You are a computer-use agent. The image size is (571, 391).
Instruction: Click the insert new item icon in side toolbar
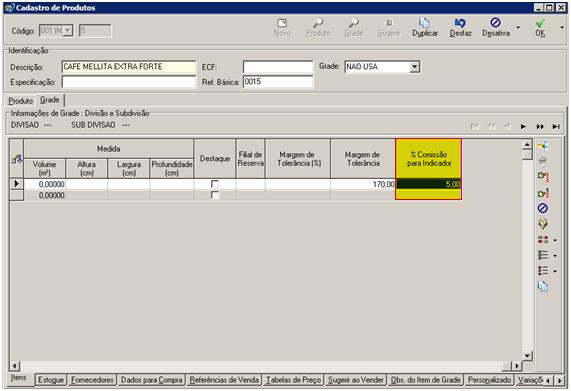(x=543, y=146)
